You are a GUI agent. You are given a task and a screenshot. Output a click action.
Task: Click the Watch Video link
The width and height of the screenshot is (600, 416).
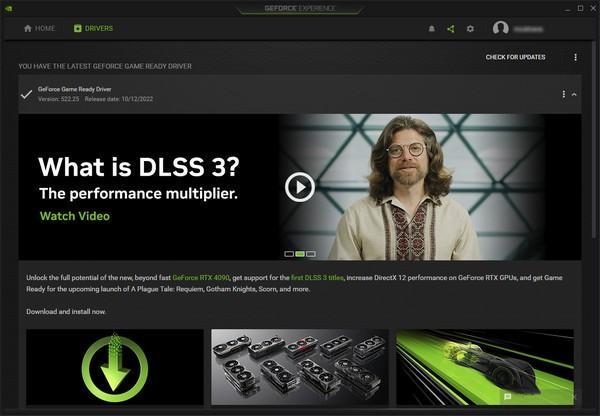click(x=75, y=216)
